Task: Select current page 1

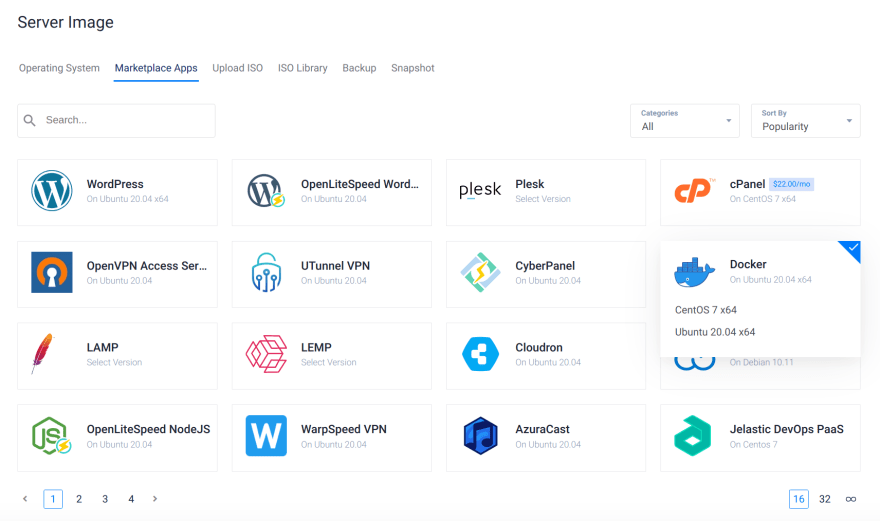Action: 53,499
